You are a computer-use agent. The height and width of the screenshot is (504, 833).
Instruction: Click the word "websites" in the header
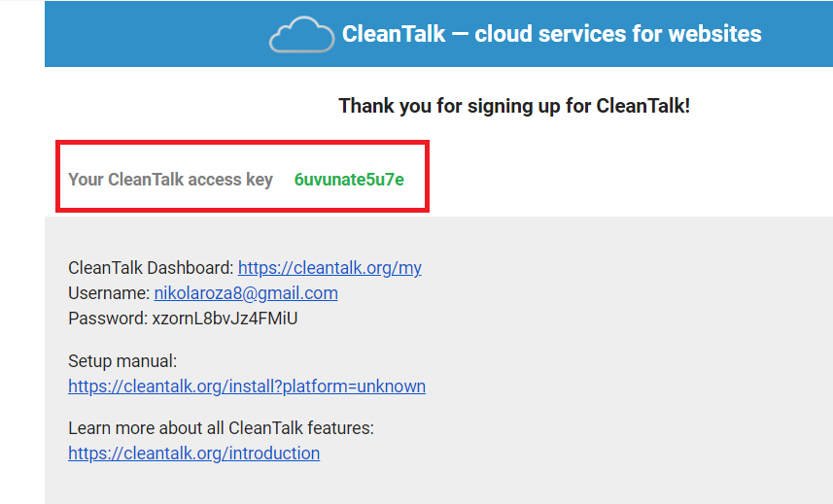point(715,34)
